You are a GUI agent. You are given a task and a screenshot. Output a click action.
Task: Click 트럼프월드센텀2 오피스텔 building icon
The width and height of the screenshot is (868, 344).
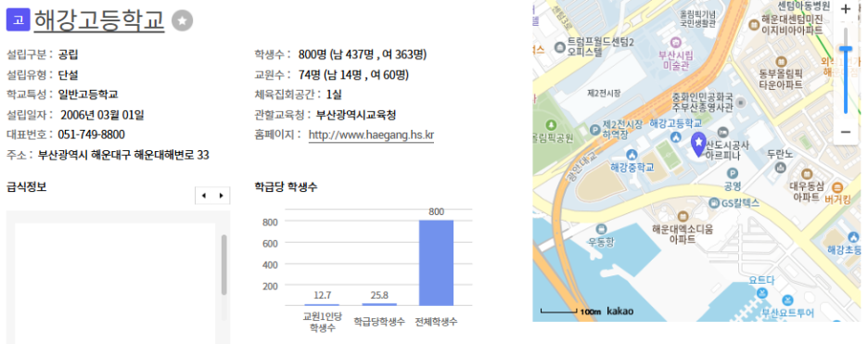click(561, 46)
